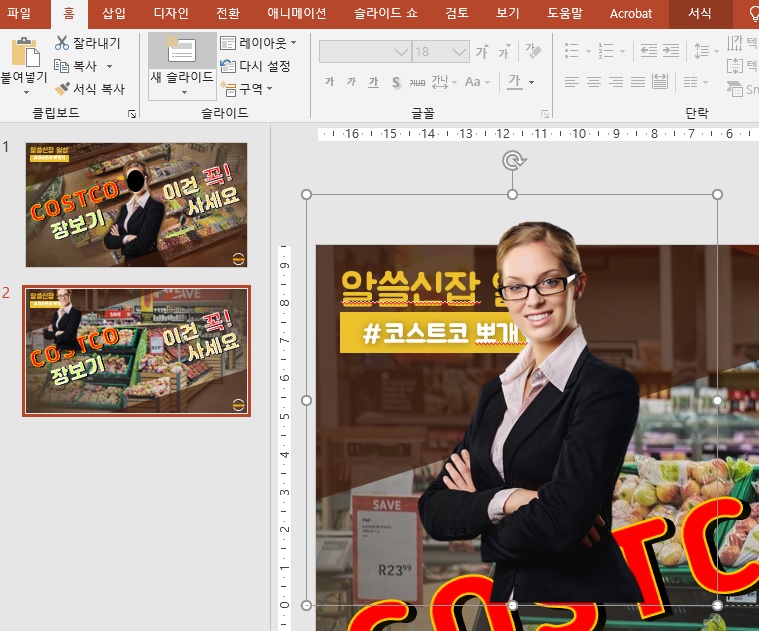Align text right
Viewport: 759px width, 631px height.
(x=616, y=82)
